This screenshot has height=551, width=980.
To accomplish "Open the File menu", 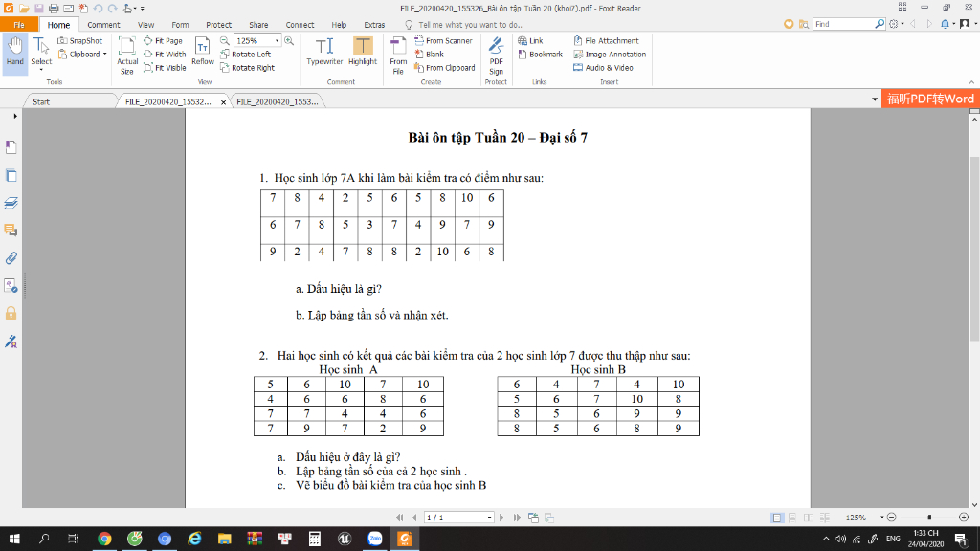I will click(19, 25).
